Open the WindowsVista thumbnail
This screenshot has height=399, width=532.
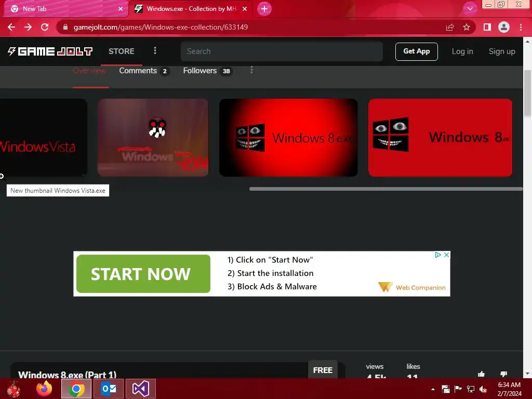(44, 138)
